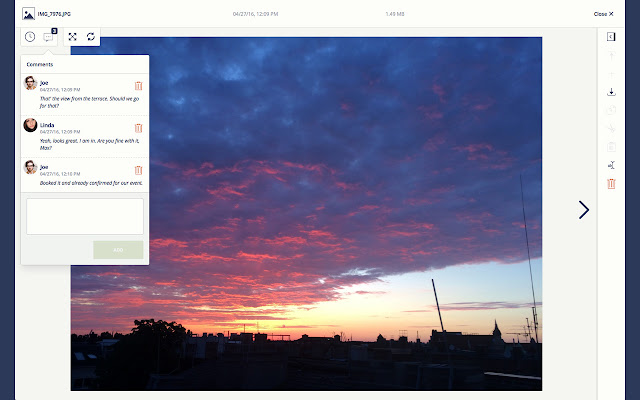Click the rotate refresh arrows icon
The width and height of the screenshot is (640, 400).
point(91,37)
